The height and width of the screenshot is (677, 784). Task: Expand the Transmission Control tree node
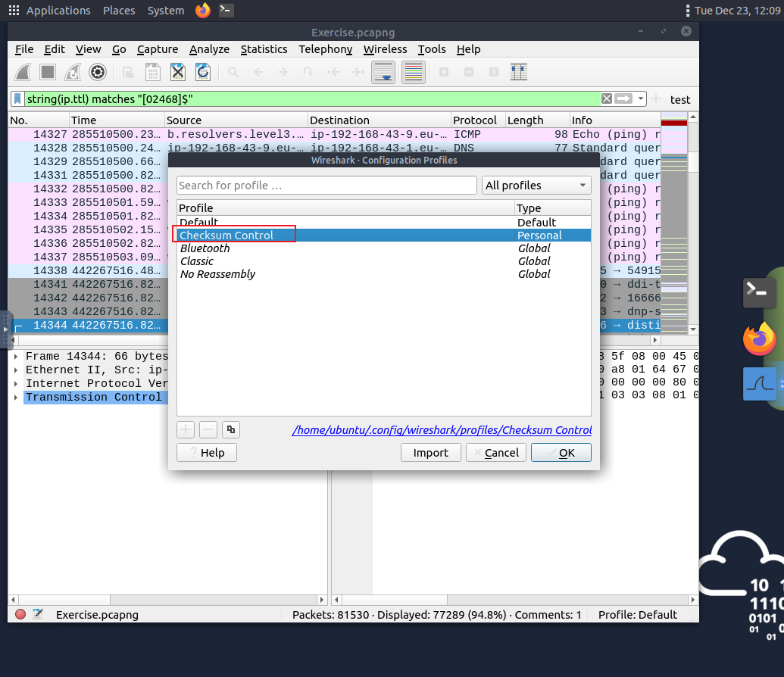pos(16,397)
